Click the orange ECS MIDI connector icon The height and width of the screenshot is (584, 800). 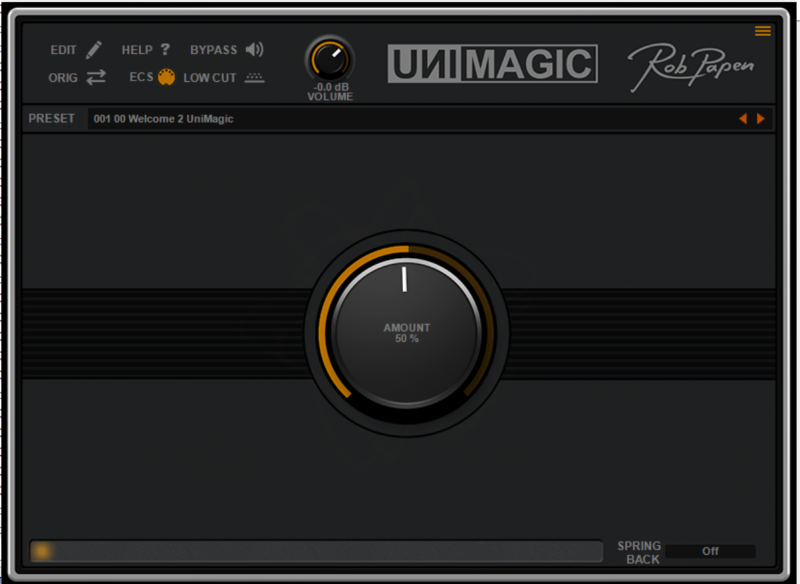point(166,77)
